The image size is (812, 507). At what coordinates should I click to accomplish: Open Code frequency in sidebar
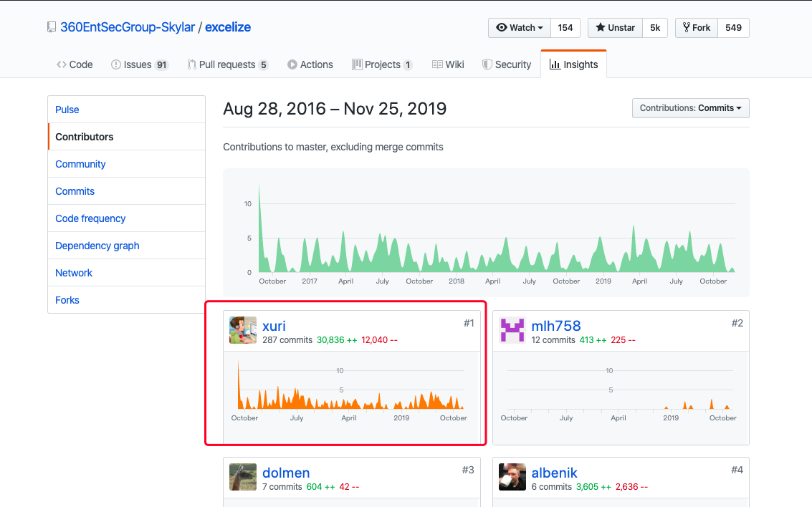[126, 218]
